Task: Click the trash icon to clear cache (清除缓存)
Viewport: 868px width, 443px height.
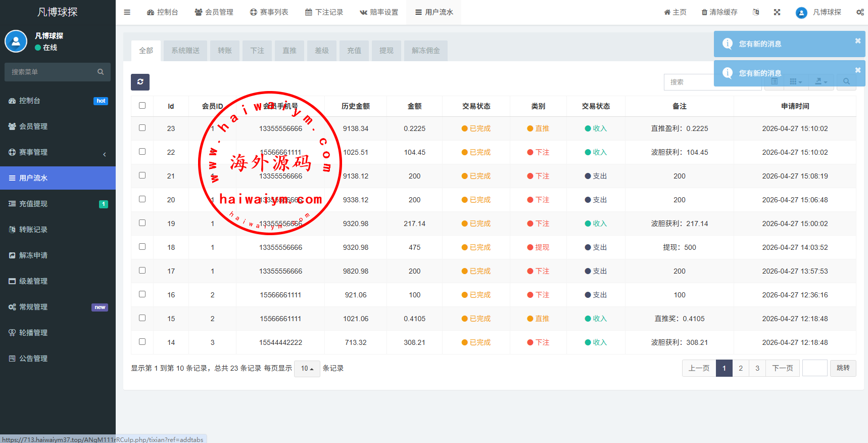Action: [x=704, y=12]
